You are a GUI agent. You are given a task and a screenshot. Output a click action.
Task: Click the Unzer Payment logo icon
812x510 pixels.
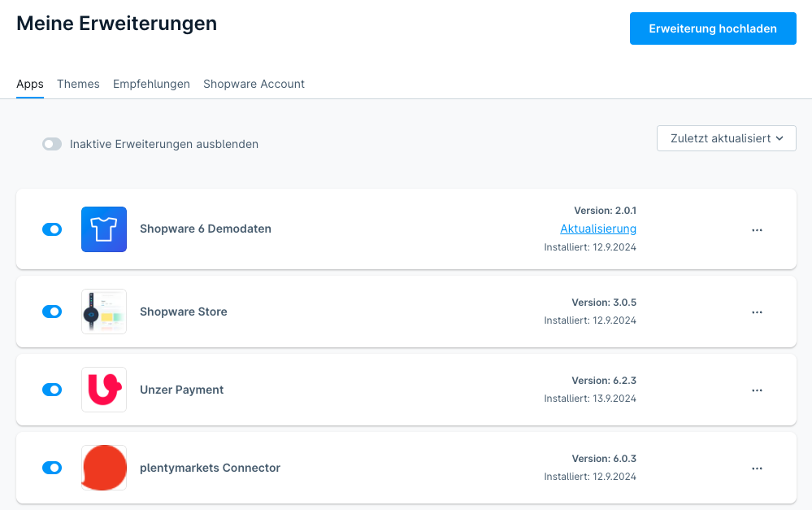point(104,390)
